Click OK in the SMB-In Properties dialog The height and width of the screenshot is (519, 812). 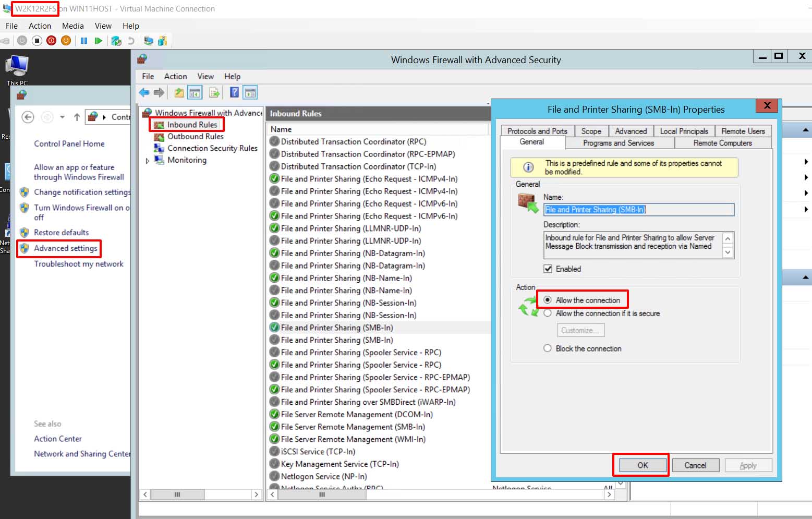(643, 465)
